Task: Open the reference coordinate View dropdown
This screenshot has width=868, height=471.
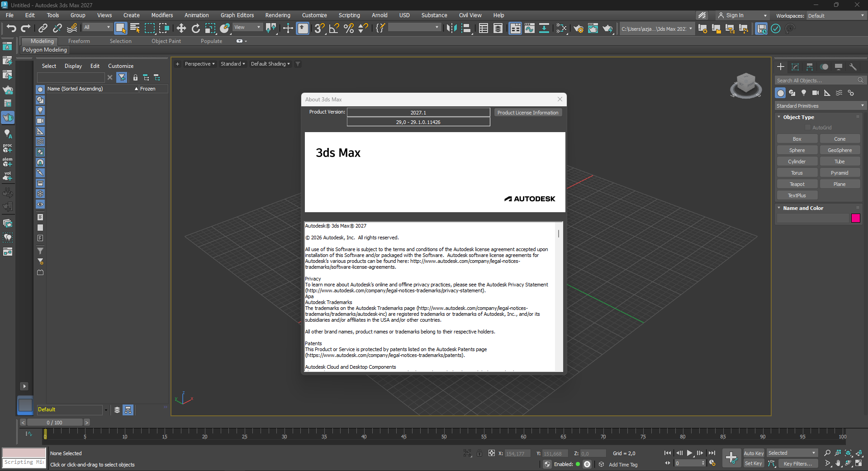Action: point(247,28)
